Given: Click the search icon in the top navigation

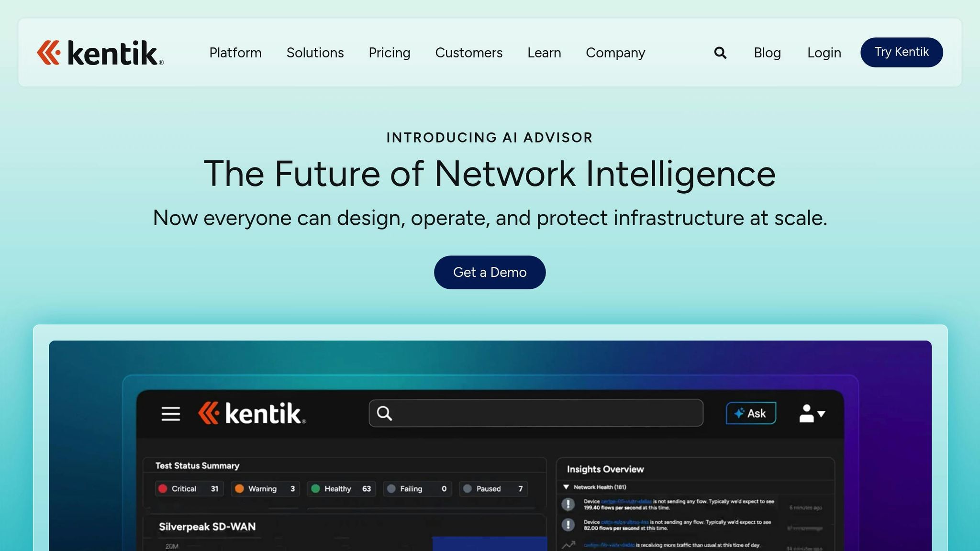Looking at the screenshot, I should (720, 53).
